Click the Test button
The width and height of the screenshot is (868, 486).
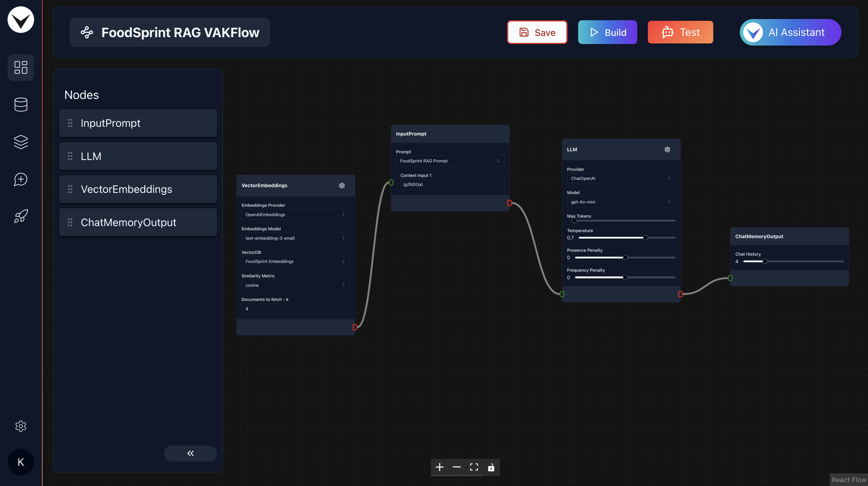click(x=680, y=32)
